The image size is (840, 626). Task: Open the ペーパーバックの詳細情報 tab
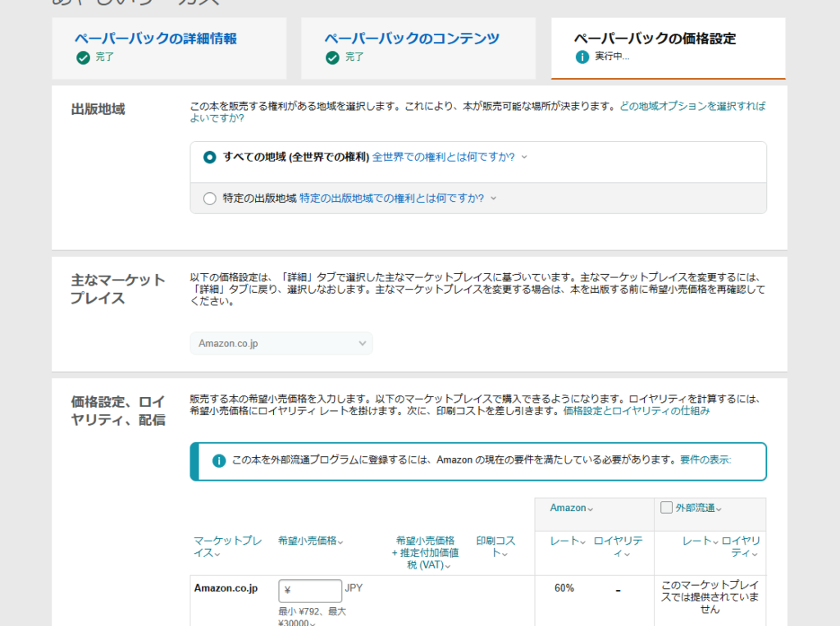[155, 39]
